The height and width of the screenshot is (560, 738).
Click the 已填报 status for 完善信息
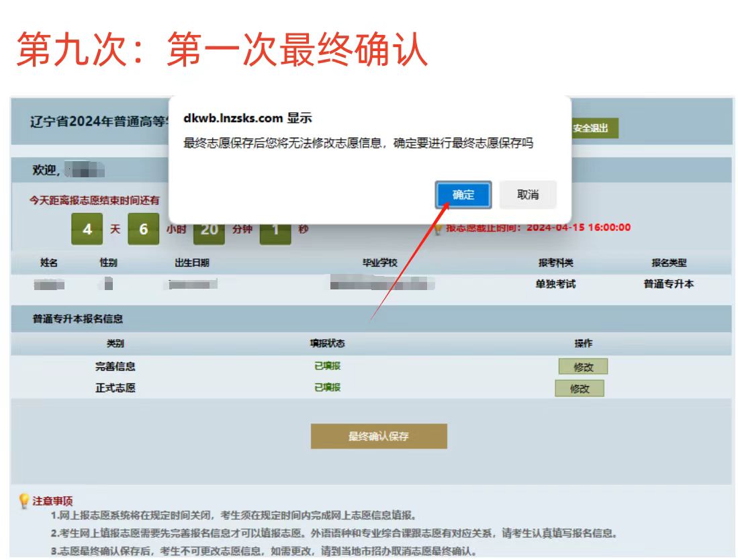327,366
